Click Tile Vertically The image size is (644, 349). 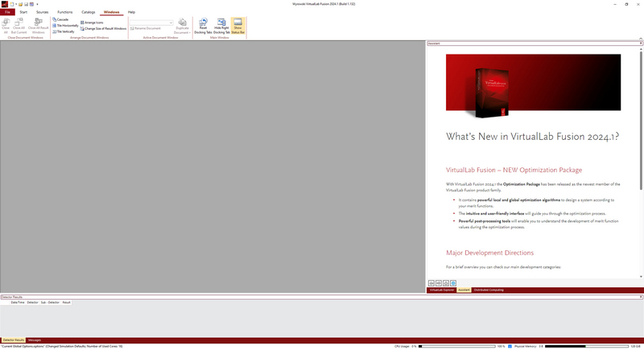[64, 31]
